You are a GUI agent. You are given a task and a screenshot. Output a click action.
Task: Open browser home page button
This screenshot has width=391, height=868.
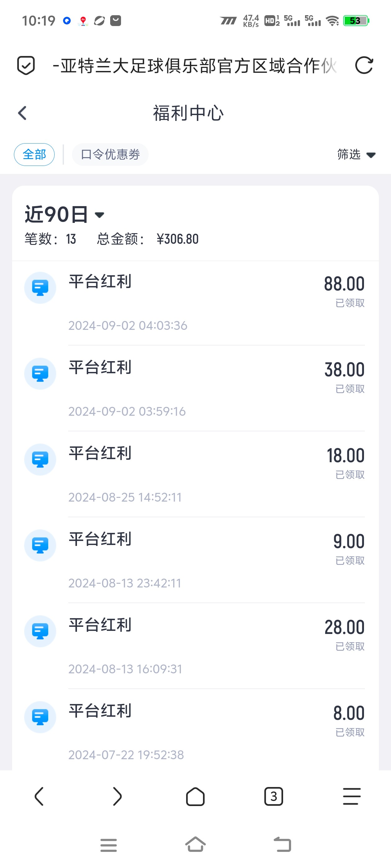click(x=195, y=797)
